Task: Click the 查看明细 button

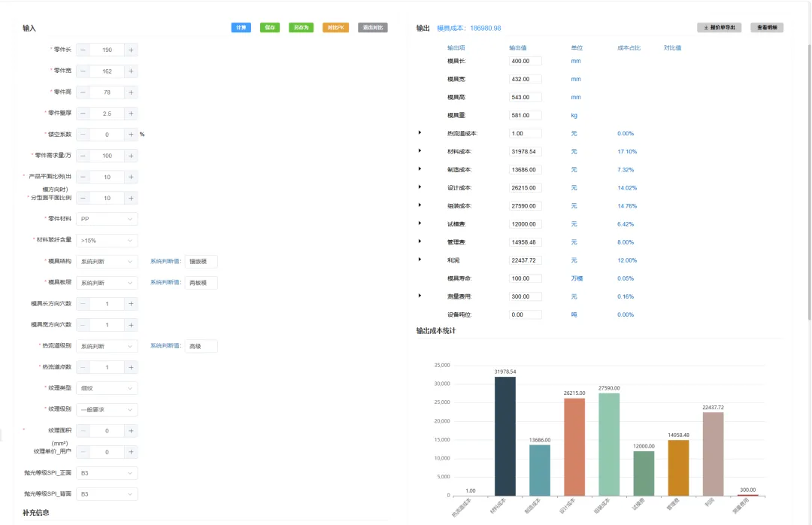Action: coord(767,28)
